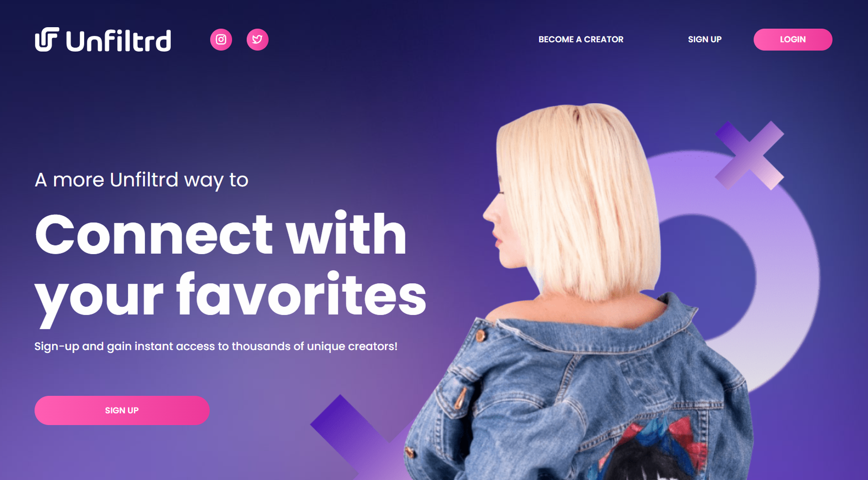Open the Instagram social icon
Screen dimensions: 868x480
coord(221,40)
